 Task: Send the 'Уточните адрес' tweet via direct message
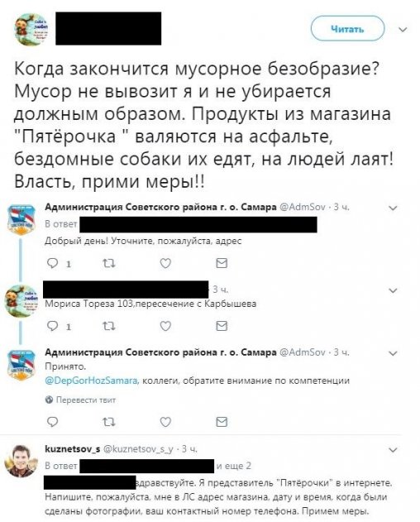pos(222,263)
